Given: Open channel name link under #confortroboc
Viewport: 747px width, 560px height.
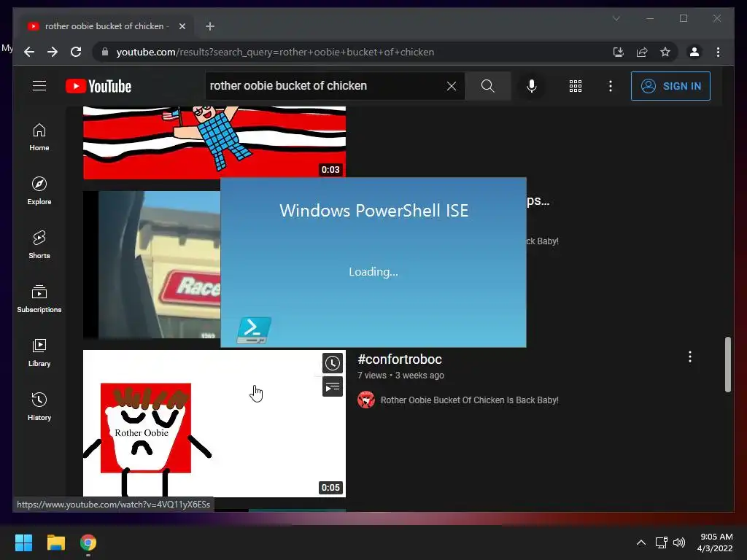Looking at the screenshot, I should point(469,400).
